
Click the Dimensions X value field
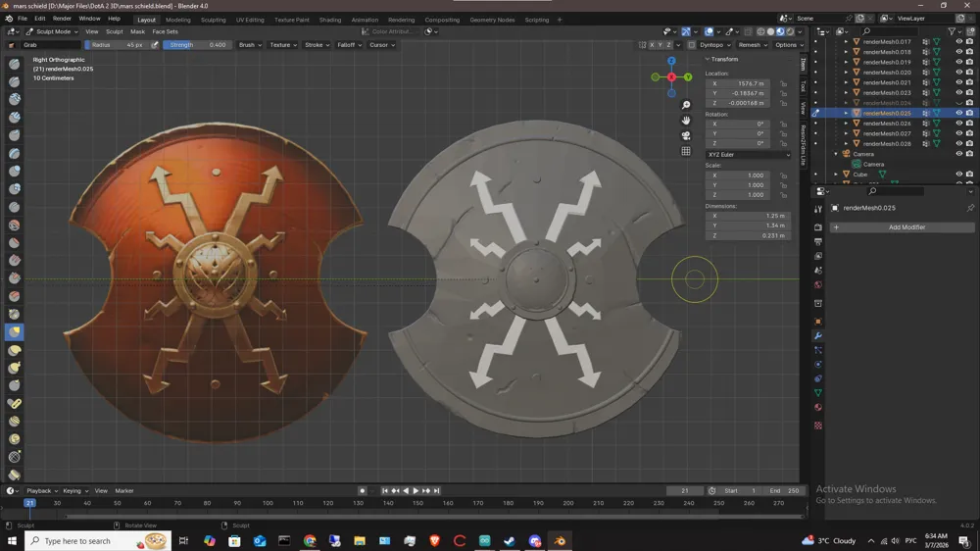pyautogui.click(x=748, y=216)
